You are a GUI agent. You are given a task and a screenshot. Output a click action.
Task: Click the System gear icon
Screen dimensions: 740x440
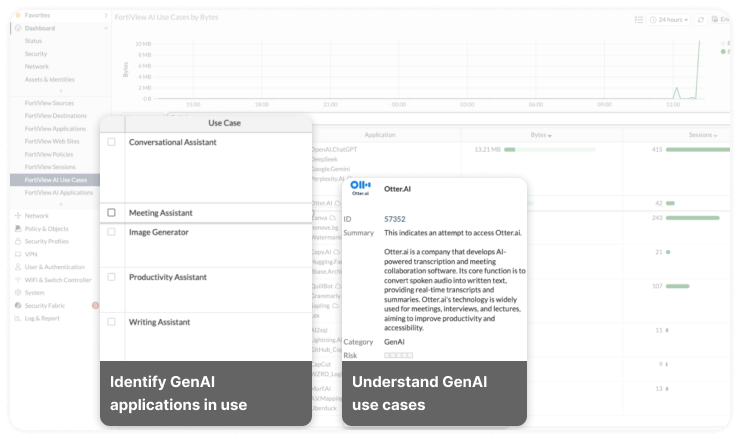tap(18, 293)
